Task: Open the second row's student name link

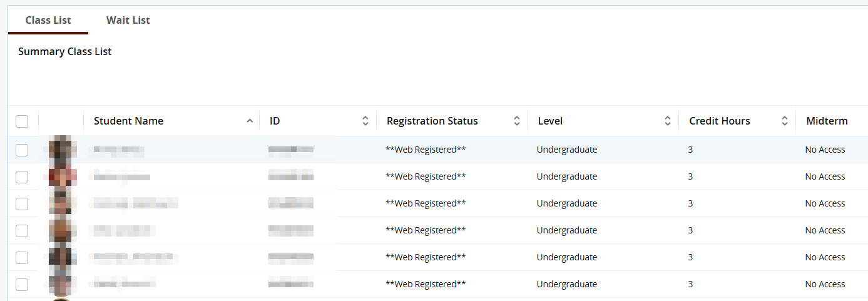Action: 120,177
